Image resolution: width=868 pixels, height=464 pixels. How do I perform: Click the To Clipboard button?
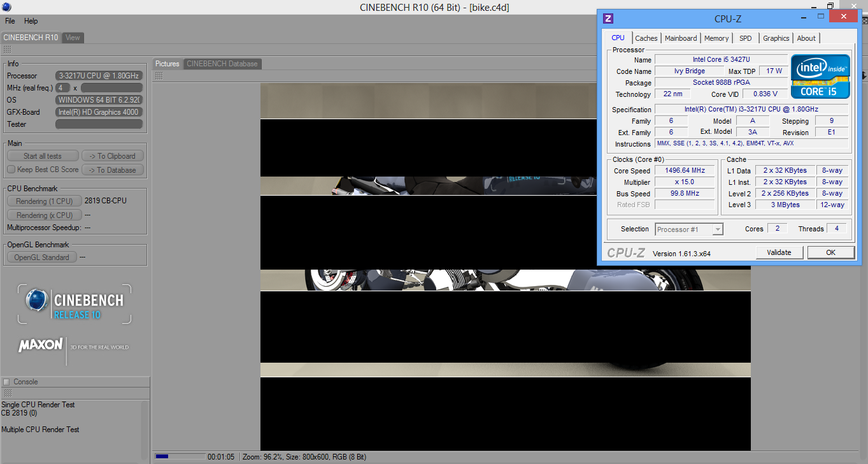(x=113, y=156)
